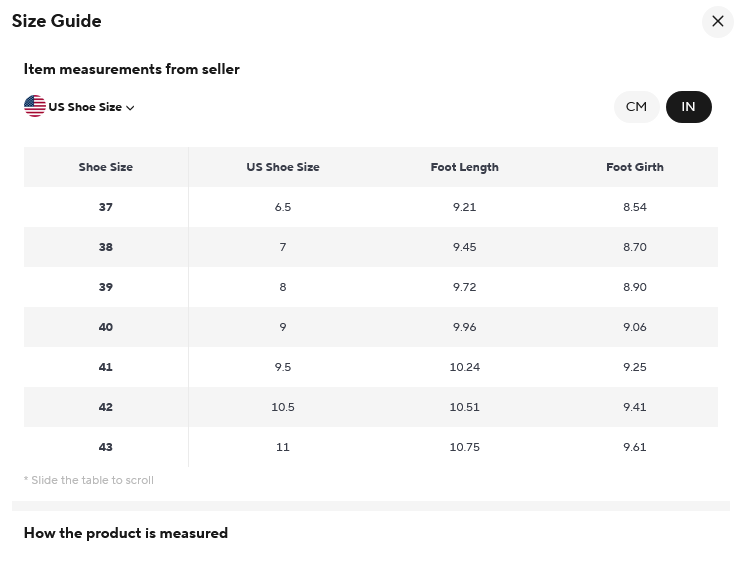
Task: Switch measurements to CM
Action: pos(636,107)
